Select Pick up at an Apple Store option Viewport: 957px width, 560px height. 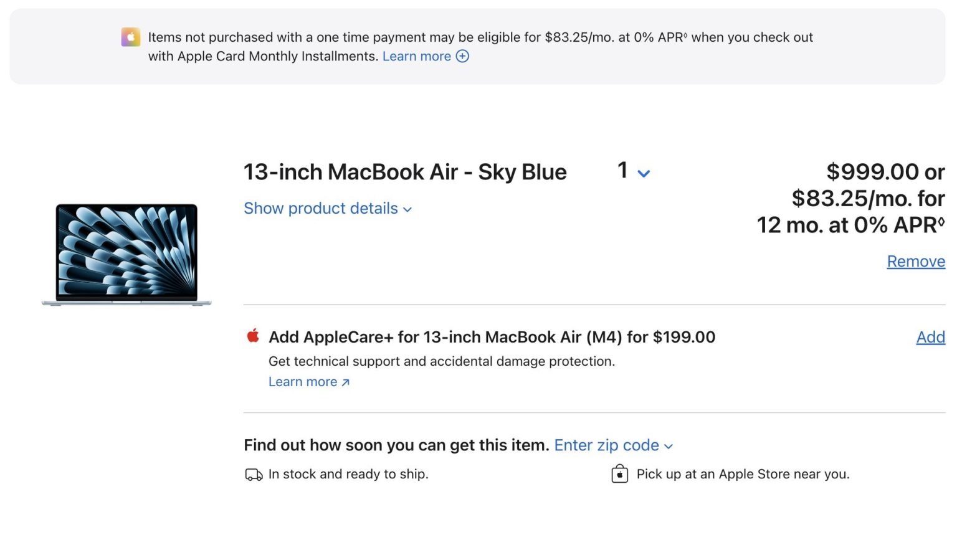click(742, 474)
